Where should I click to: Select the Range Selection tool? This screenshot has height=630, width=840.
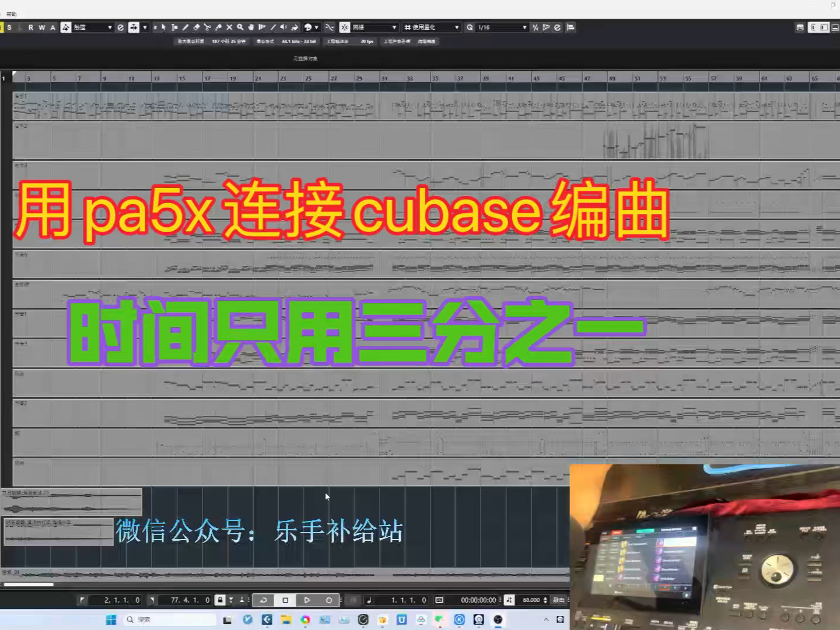(174, 27)
